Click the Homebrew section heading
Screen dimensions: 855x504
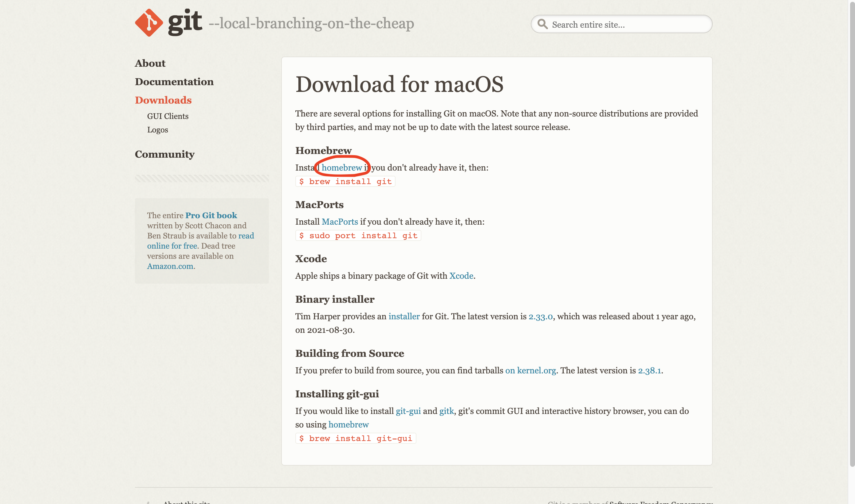(x=323, y=150)
